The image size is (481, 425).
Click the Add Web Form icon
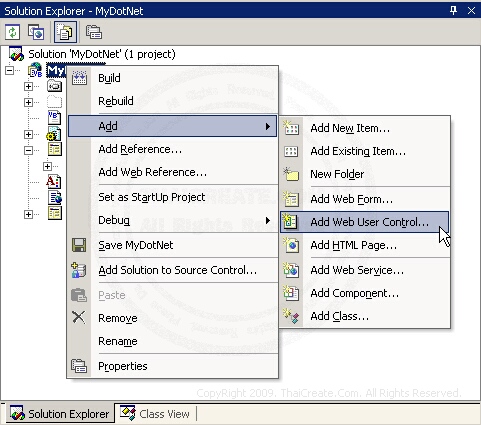tap(291, 199)
